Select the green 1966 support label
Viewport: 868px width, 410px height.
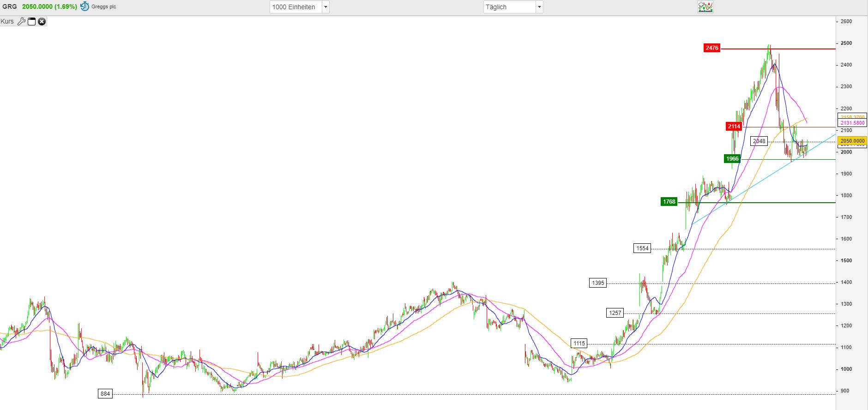pos(732,159)
